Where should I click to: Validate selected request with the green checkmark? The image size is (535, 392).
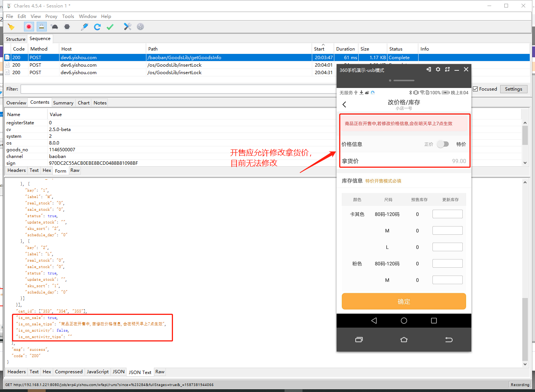pos(110,27)
